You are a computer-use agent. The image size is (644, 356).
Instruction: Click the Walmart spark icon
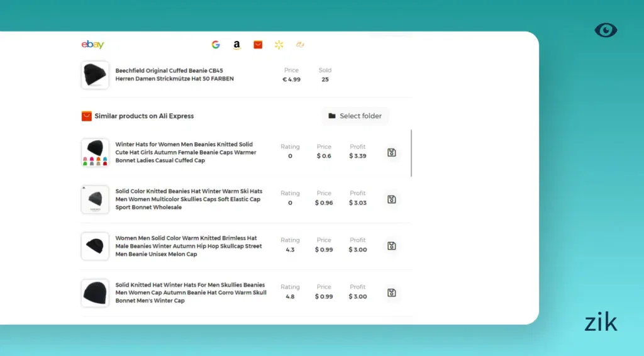click(x=279, y=45)
